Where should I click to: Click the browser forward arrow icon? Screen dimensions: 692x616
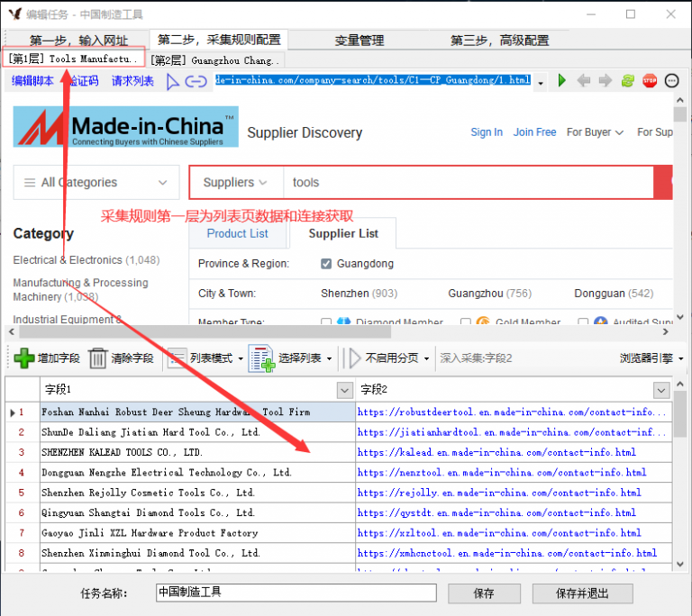605,81
